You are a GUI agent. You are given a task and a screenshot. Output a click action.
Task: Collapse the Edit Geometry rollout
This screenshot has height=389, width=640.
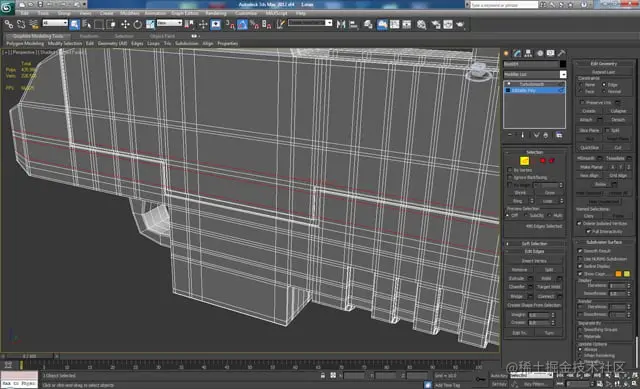click(604, 64)
